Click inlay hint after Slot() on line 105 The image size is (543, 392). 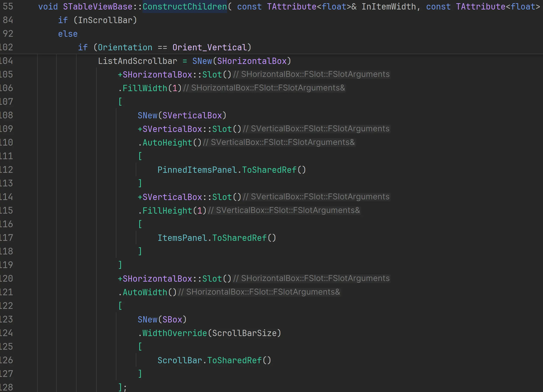(311, 74)
